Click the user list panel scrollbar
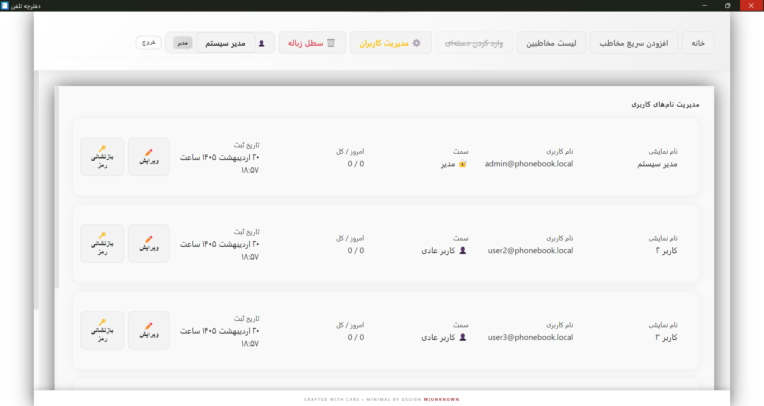 click(x=57, y=187)
